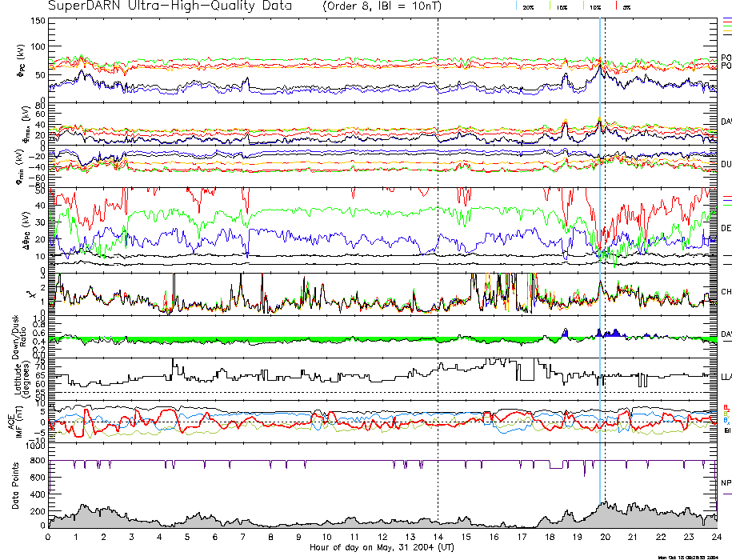Click the red 5% legend line marker

pos(617,6)
